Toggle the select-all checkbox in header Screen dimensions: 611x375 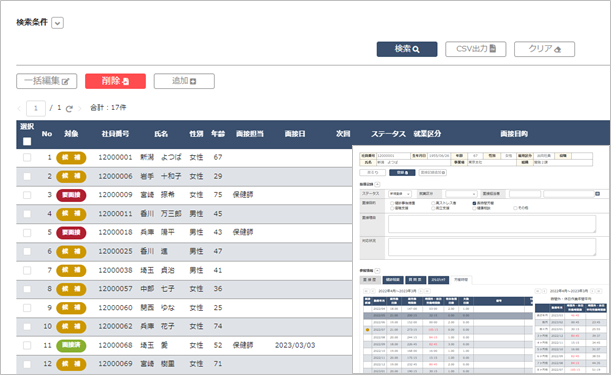point(27,141)
